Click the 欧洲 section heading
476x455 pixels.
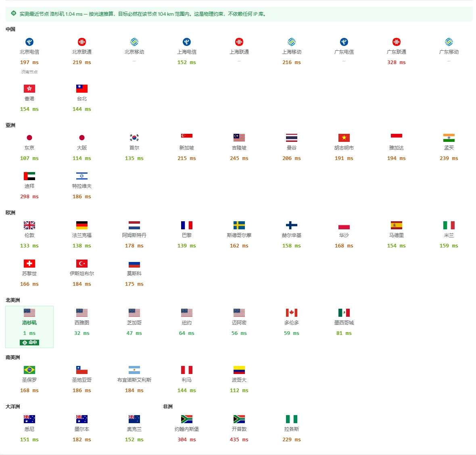click(x=10, y=213)
